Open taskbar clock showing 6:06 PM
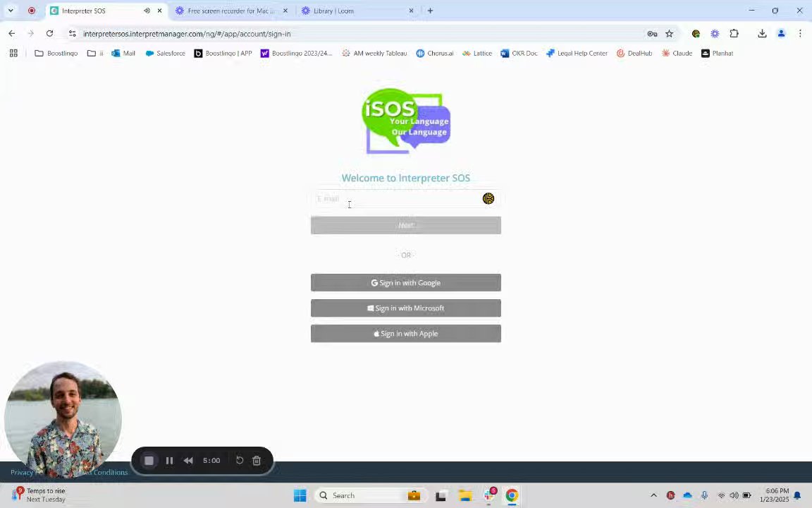Screen dimensions: 812x508 click(x=774, y=495)
